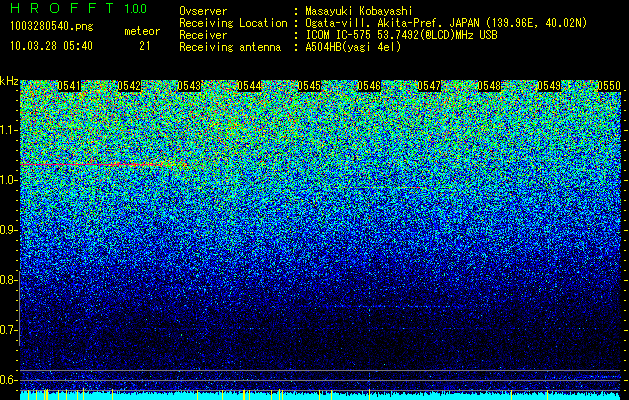Click the 1.1 frequency axis label
Image resolution: width=629 pixels, height=400 pixels.
coord(8,130)
